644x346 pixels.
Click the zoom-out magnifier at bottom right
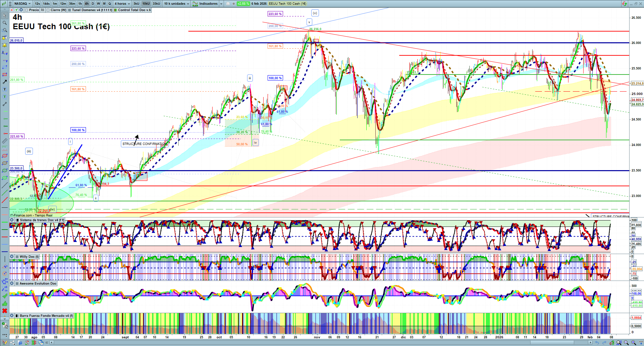coord(626,343)
